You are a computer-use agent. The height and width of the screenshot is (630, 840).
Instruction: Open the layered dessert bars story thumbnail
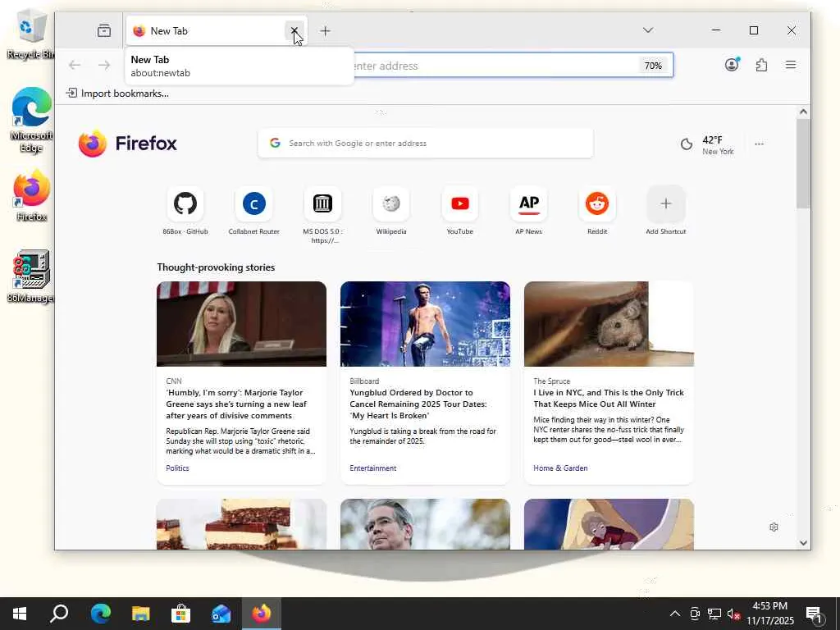[242, 524]
